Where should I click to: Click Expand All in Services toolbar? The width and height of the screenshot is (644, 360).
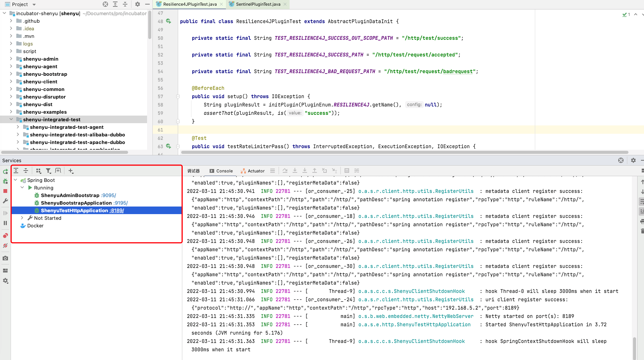click(16, 171)
